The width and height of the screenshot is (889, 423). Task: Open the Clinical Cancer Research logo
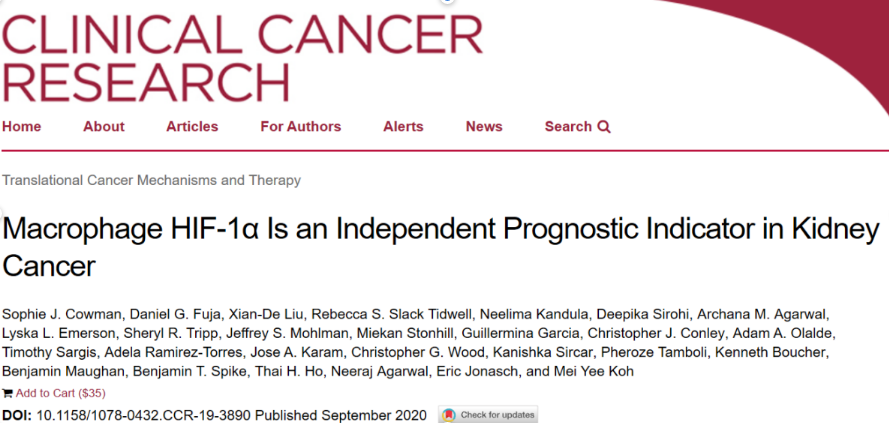click(242, 56)
